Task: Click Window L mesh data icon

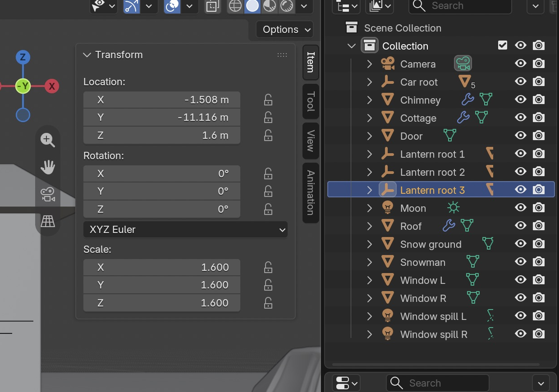Action: pos(472,280)
